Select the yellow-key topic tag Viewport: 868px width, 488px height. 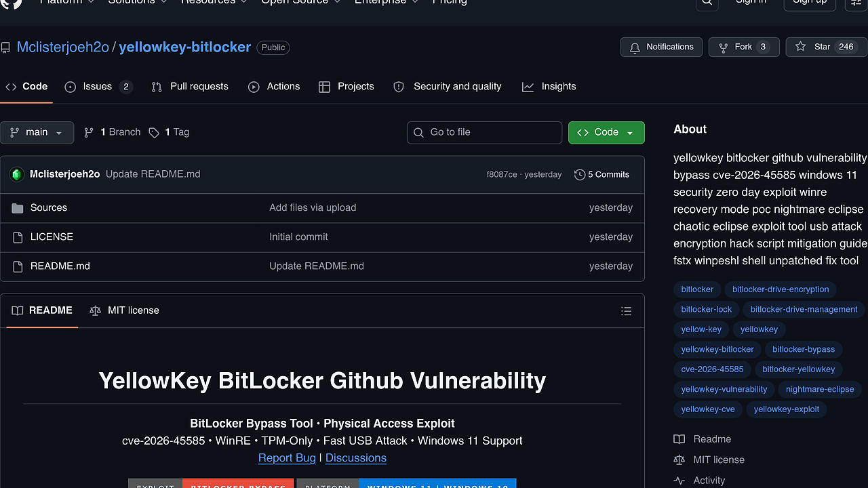[701, 329]
